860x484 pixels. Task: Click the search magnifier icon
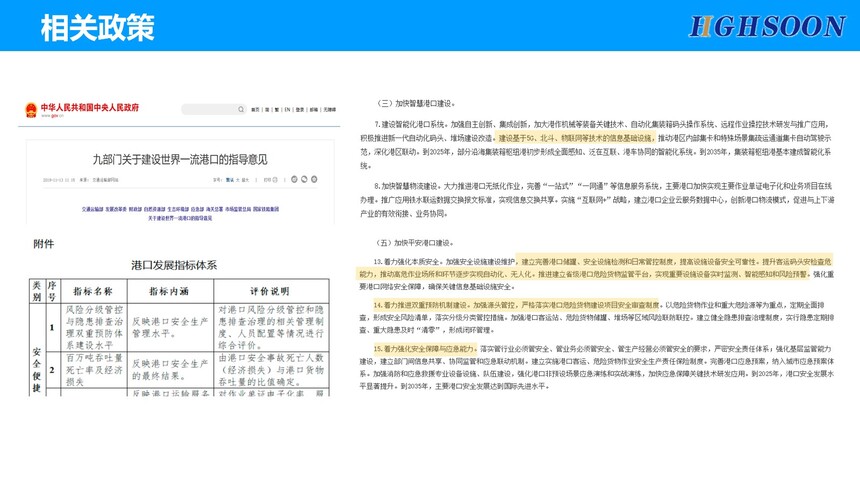pyautogui.click(x=241, y=109)
